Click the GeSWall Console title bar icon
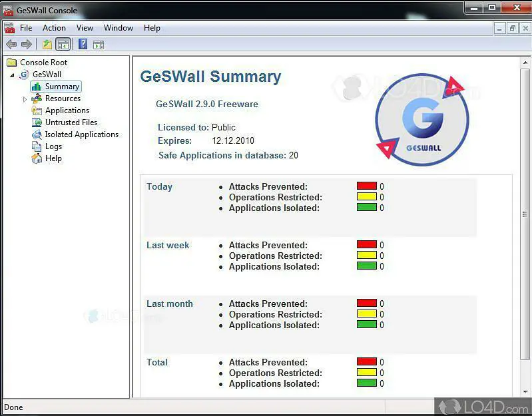The width and height of the screenshot is (532, 416). tap(8, 10)
